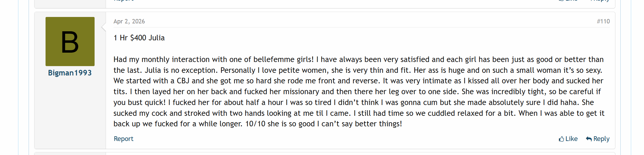Click the reply arrow icon of the previous post
Screen dimensions: 644x155
(x=591, y=1)
